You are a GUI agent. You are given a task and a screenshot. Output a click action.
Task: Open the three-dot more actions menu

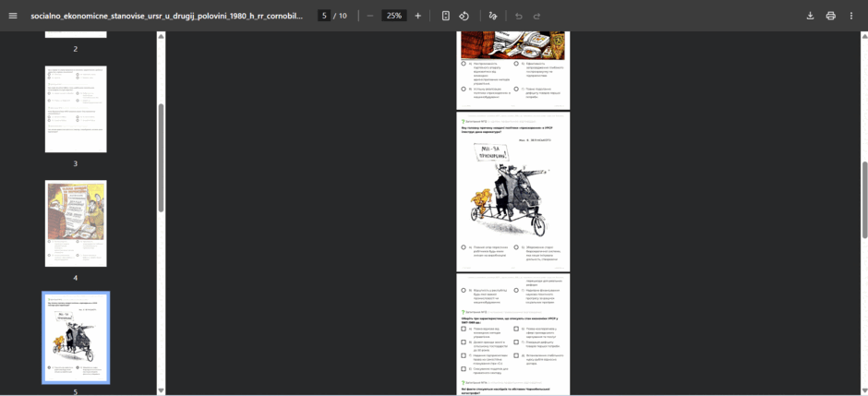(x=851, y=16)
